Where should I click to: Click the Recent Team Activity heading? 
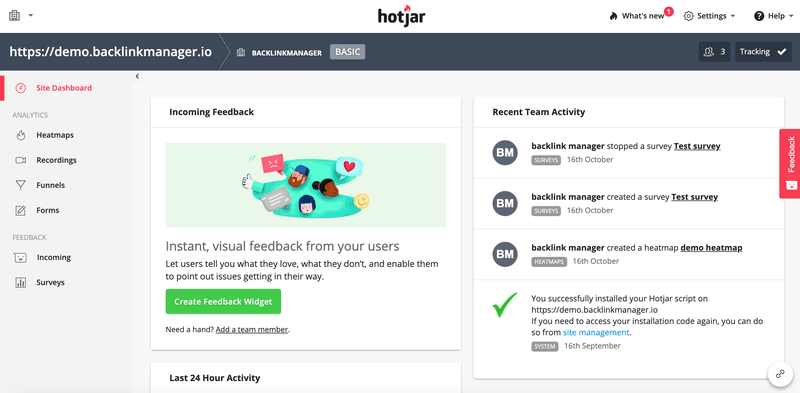(539, 112)
